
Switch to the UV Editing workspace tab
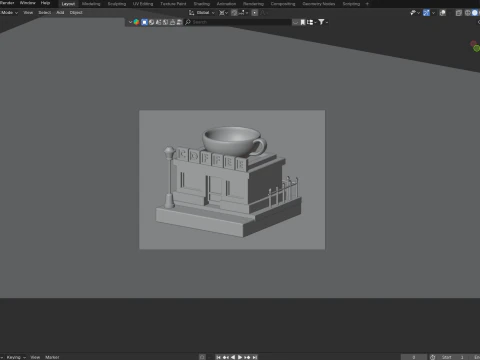pyautogui.click(x=143, y=4)
